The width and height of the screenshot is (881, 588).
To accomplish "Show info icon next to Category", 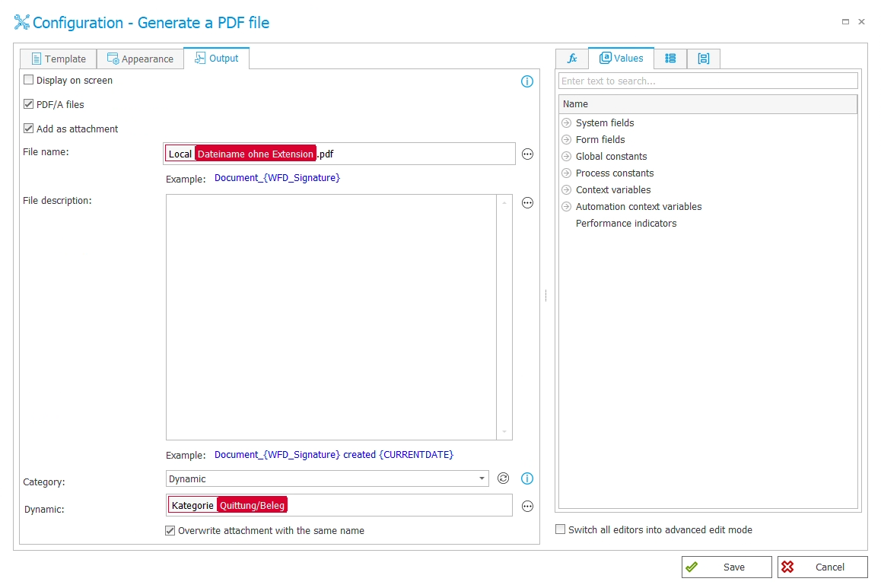I will point(527,478).
